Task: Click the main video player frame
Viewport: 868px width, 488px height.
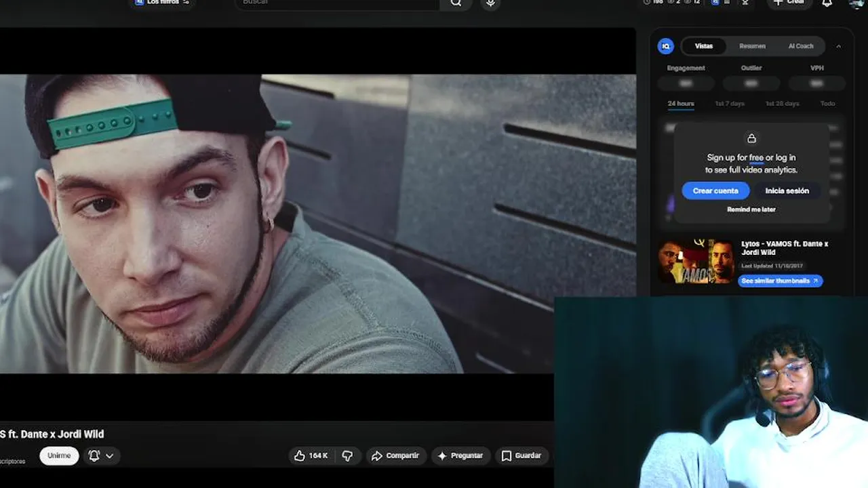Action: click(x=317, y=224)
